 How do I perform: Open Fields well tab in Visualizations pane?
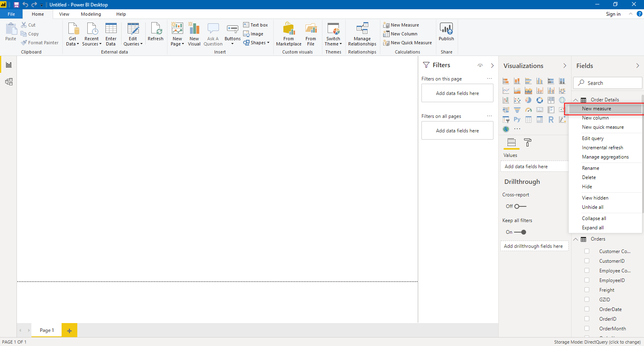coord(512,142)
